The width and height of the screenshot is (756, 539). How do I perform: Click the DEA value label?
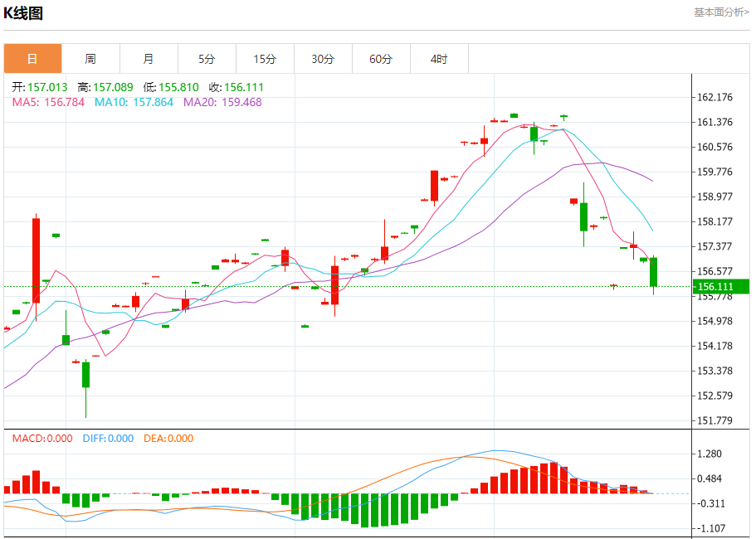pyautogui.click(x=168, y=439)
